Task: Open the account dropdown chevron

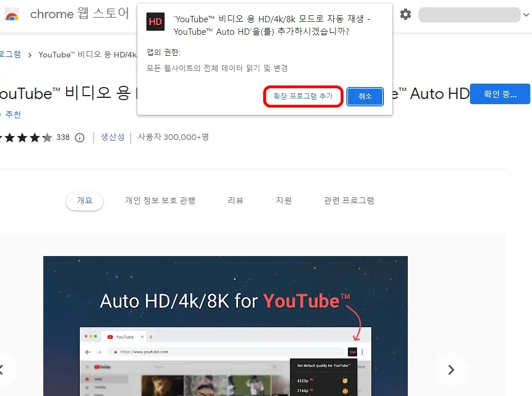Action: [x=525, y=14]
